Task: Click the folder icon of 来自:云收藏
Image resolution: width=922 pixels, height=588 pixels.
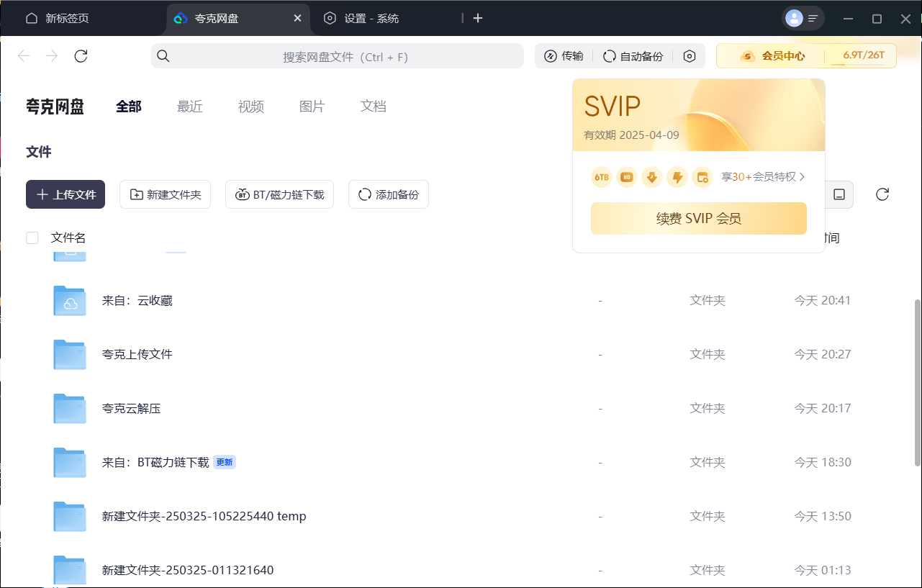Action: [70, 300]
